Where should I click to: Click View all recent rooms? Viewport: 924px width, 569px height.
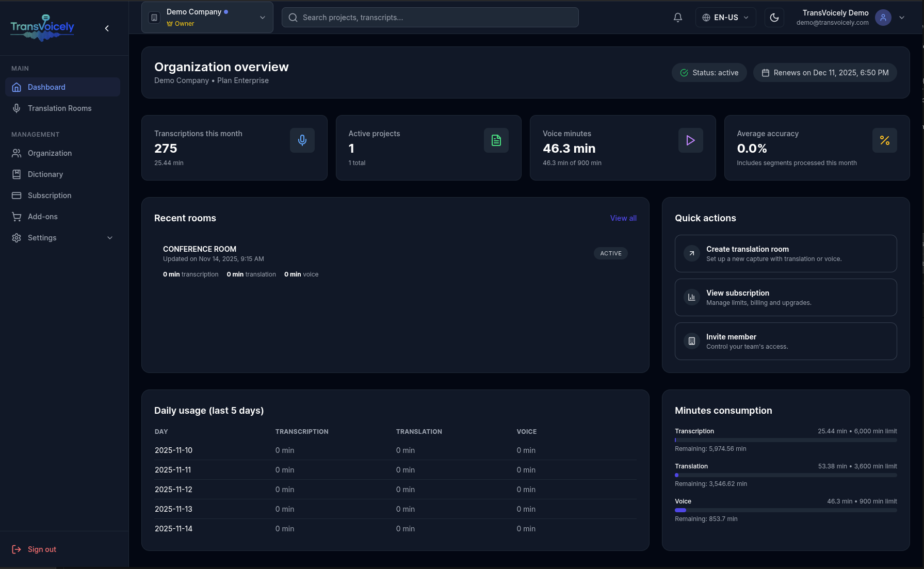click(x=623, y=218)
